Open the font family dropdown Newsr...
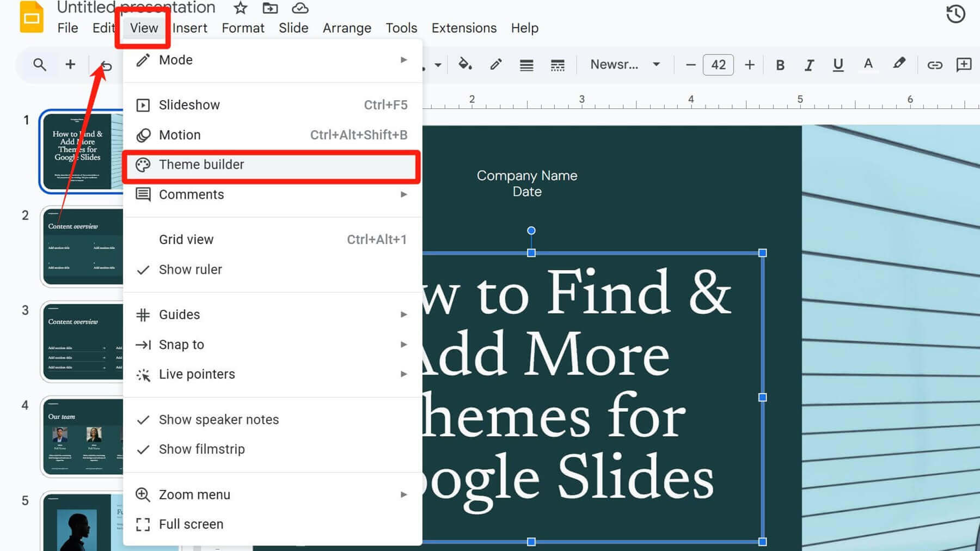 click(x=625, y=65)
